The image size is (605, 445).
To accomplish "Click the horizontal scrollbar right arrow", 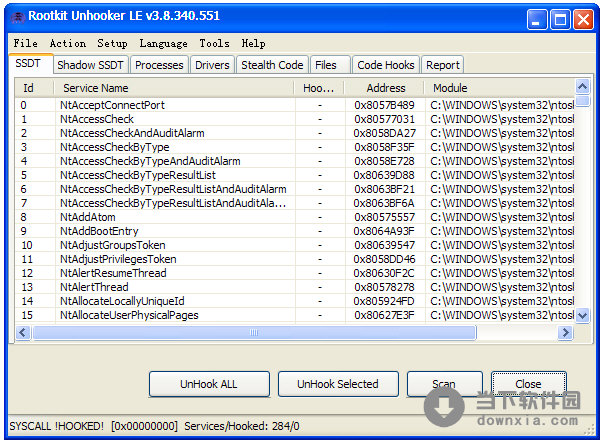I will click(x=566, y=333).
